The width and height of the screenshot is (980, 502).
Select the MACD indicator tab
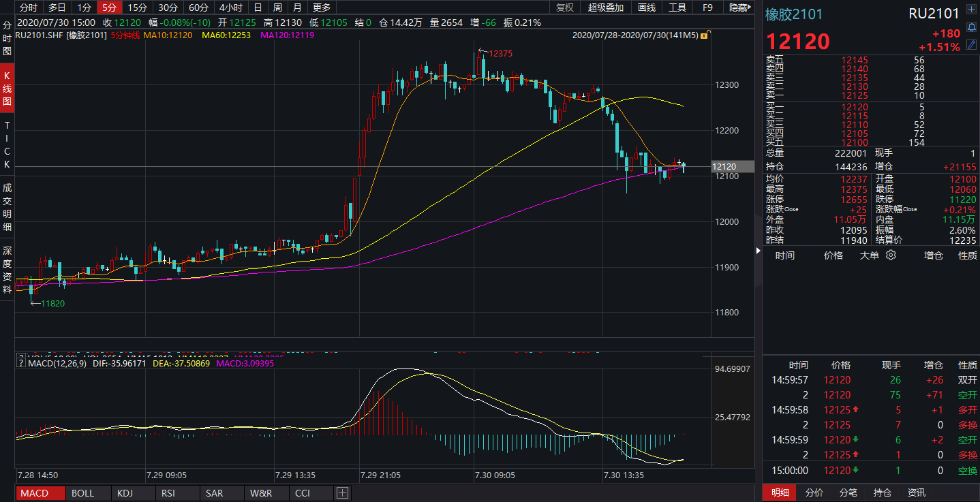pyautogui.click(x=41, y=493)
